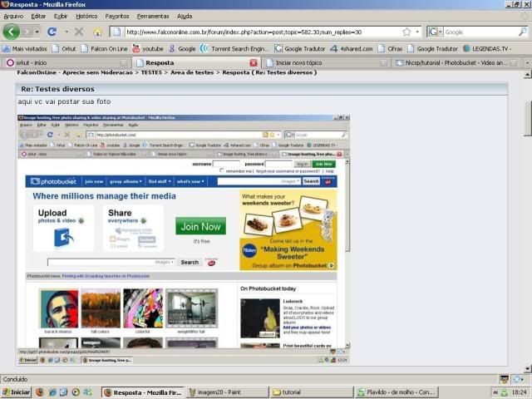
Task: Open the list all tabs dropdown
Action: 527,63
